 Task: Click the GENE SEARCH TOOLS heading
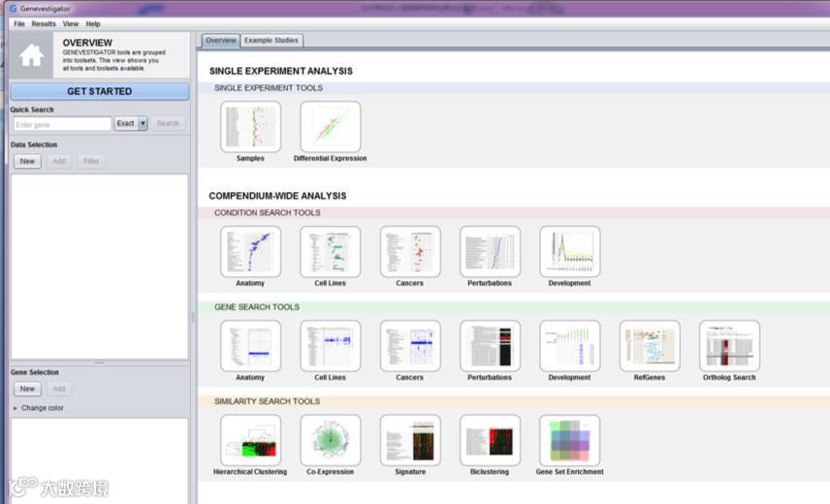[257, 306]
